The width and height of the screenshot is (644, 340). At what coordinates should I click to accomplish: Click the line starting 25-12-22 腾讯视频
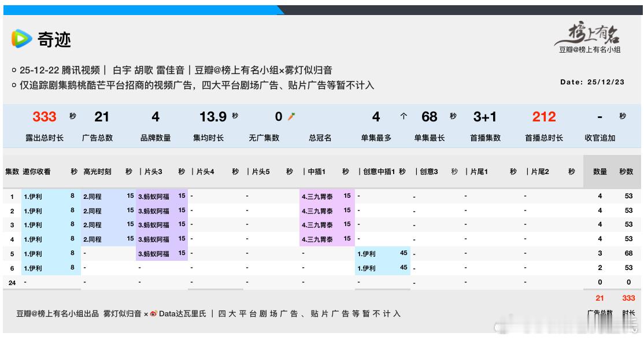(x=176, y=70)
